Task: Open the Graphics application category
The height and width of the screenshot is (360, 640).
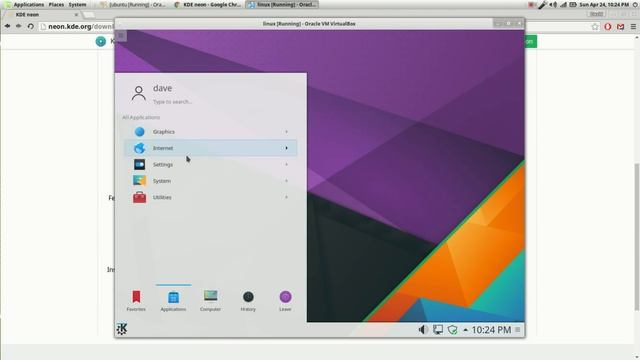Action: (x=211, y=131)
